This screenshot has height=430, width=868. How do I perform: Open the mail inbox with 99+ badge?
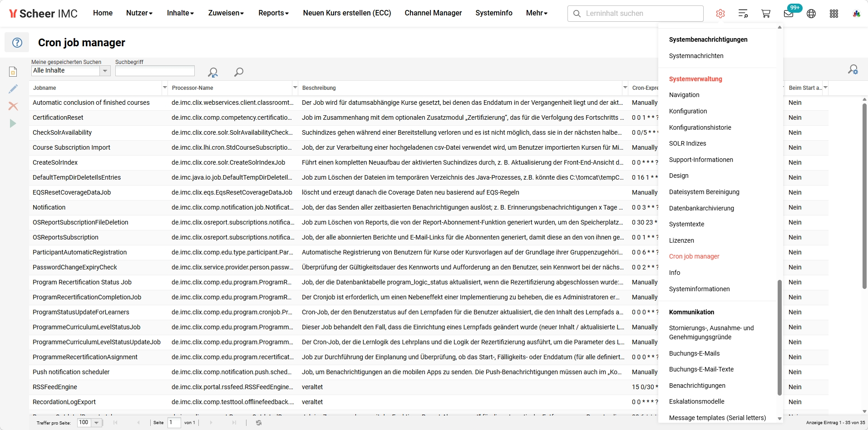789,14
